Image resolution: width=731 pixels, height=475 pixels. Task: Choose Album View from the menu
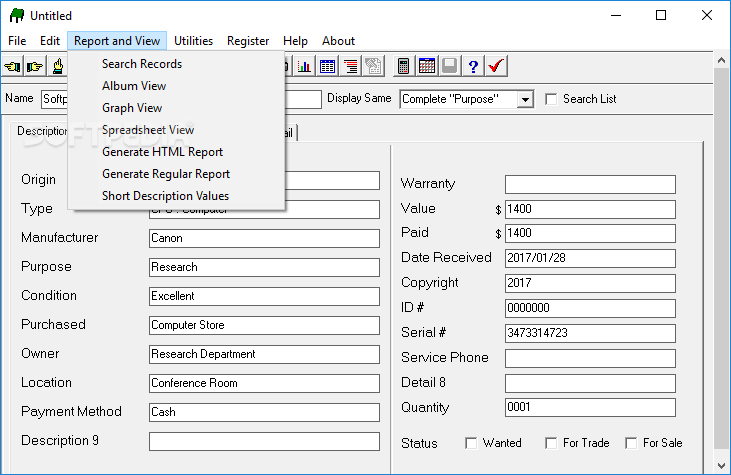176,86
